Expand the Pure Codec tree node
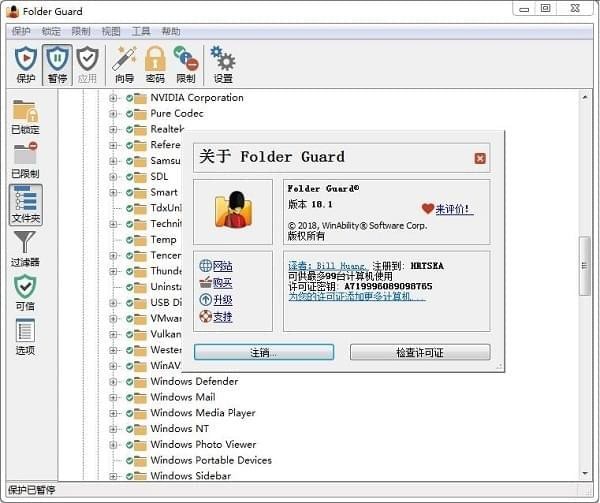Image resolution: width=600 pixels, height=503 pixels. pos(114,114)
